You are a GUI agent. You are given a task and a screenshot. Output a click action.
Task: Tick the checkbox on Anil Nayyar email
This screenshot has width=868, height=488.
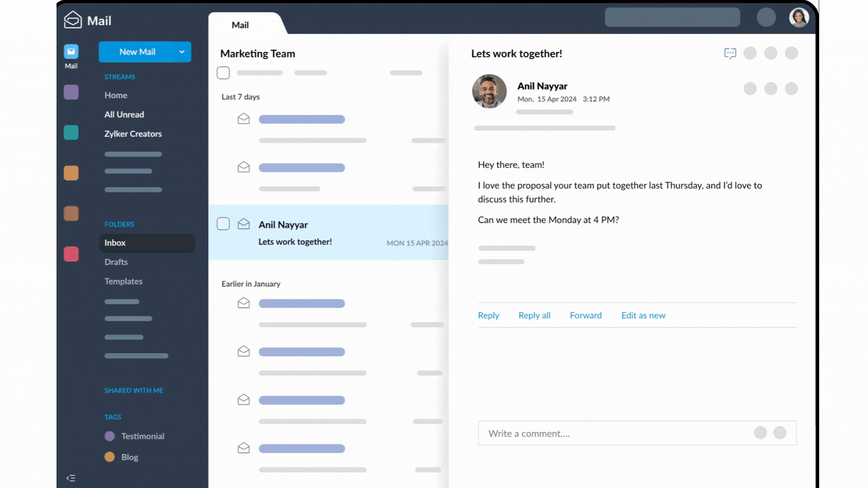(x=223, y=224)
